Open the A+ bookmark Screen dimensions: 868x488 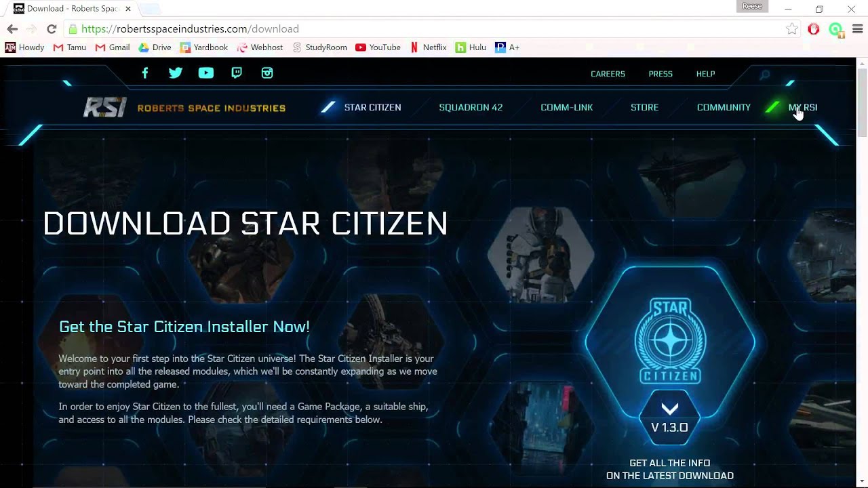pos(507,47)
